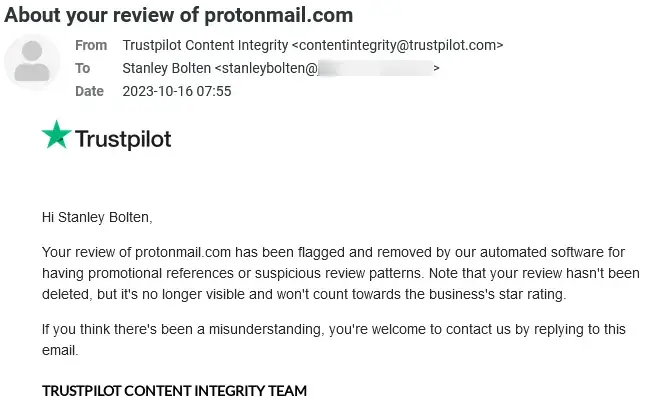Click the To field label
Viewport: 645px width, 417px height.
(x=83, y=68)
